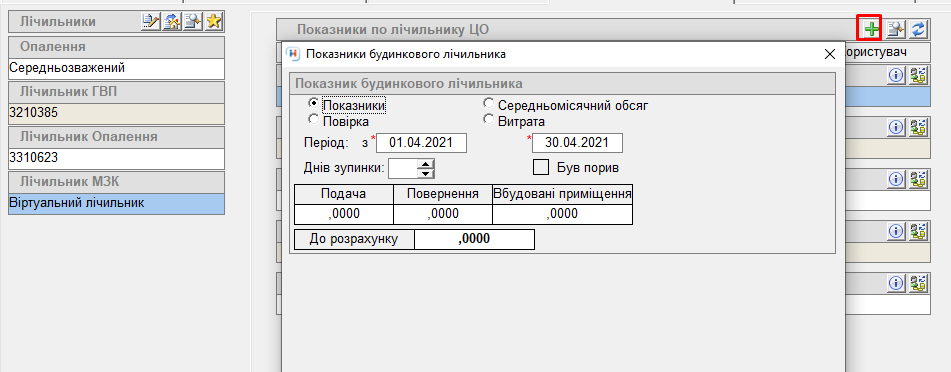951x372 pixels.
Task: Select the Витрата radio button
Action: tap(488, 120)
